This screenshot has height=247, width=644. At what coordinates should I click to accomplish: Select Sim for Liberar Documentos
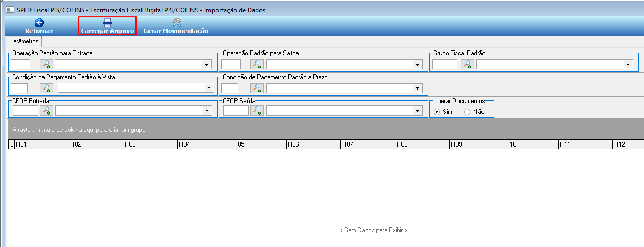437,112
